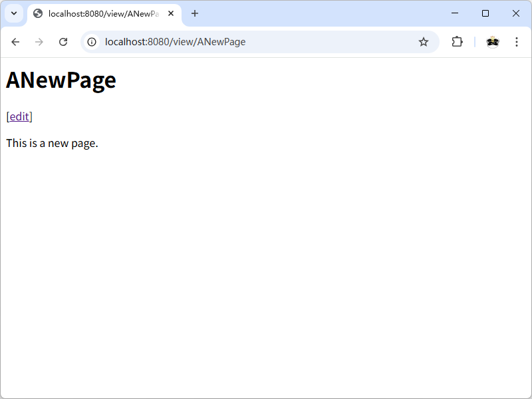Open Chrome's three-dot menu
532x399 pixels.
(x=517, y=42)
